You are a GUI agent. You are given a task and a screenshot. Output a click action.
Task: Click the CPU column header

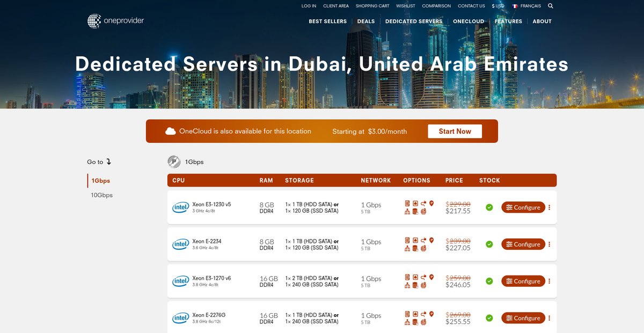pos(179,180)
